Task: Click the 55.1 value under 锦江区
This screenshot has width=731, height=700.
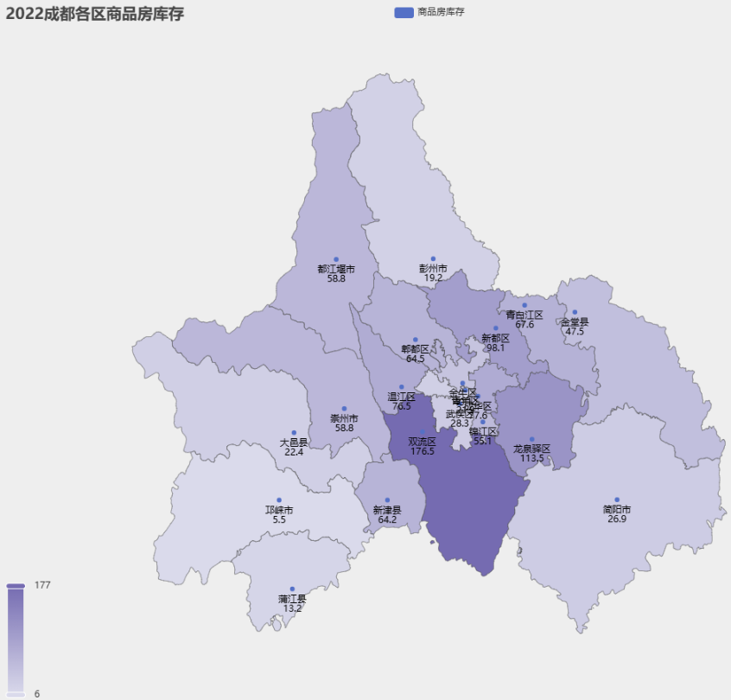Action: (x=483, y=441)
